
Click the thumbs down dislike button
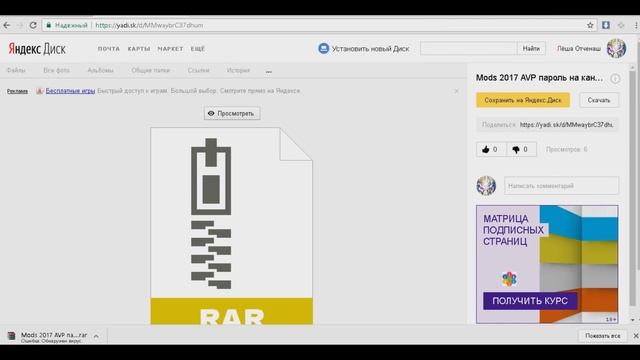point(521,149)
